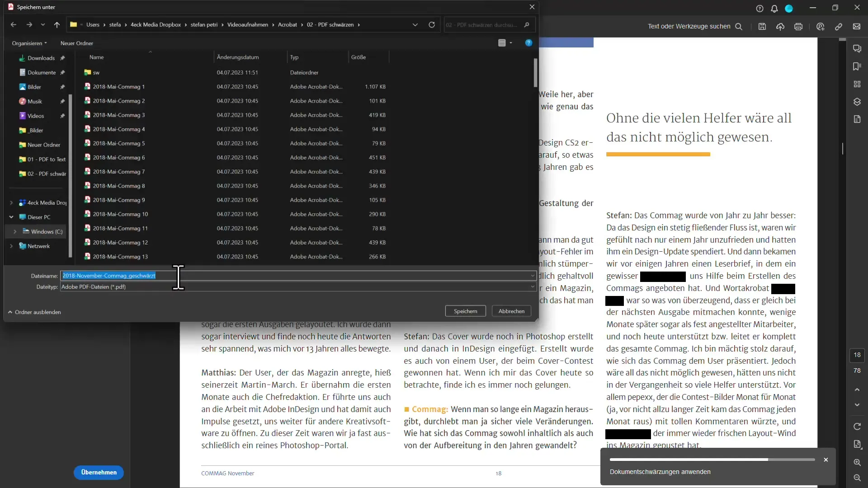This screenshot has width=868, height=488.
Task: Click the view toggle list icon
Action: click(502, 42)
